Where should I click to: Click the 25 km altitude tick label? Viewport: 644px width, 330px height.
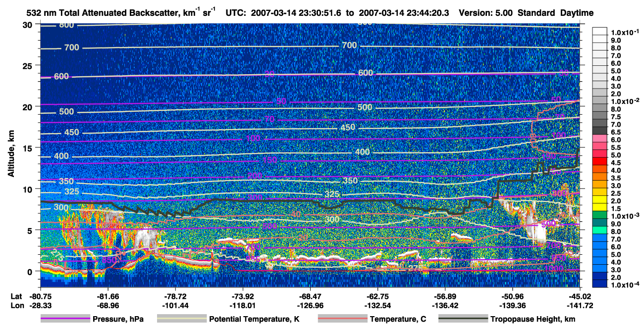(28, 65)
